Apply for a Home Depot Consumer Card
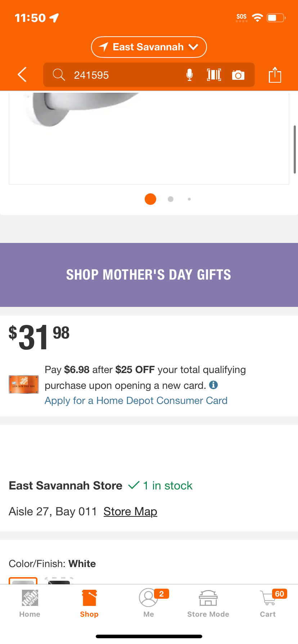The height and width of the screenshot is (644, 298). [136, 401]
